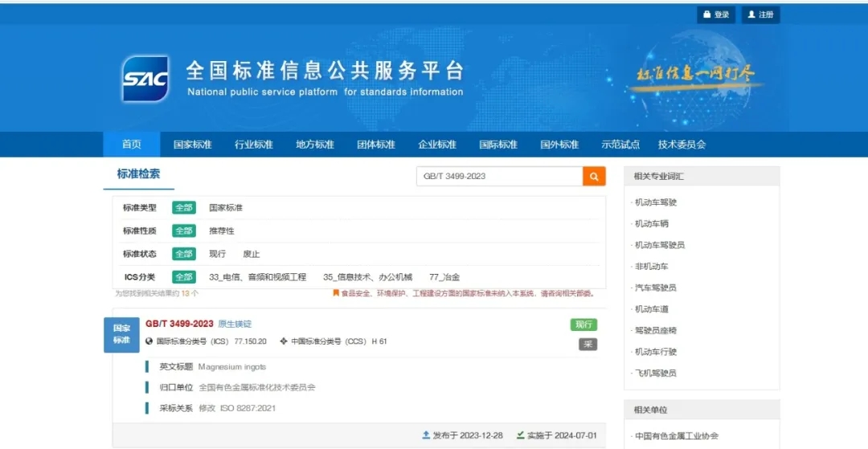Click 中国有色金属工业协会 under 相关单位
This screenshot has width=868, height=449.
click(677, 435)
